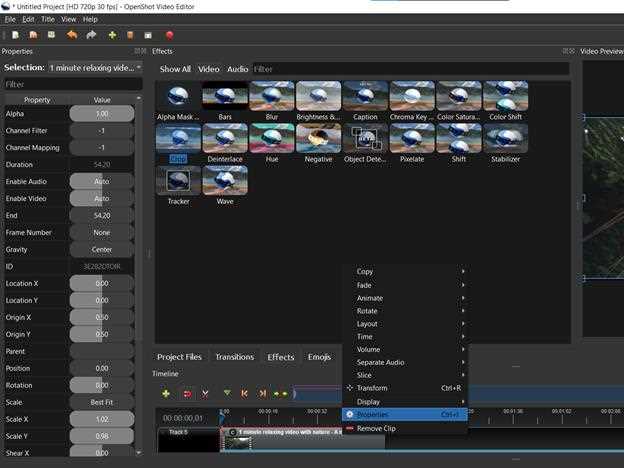This screenshot has height=468, width=624.
Task: Click the red Export Video icon
Action: [x=170, y=35]
